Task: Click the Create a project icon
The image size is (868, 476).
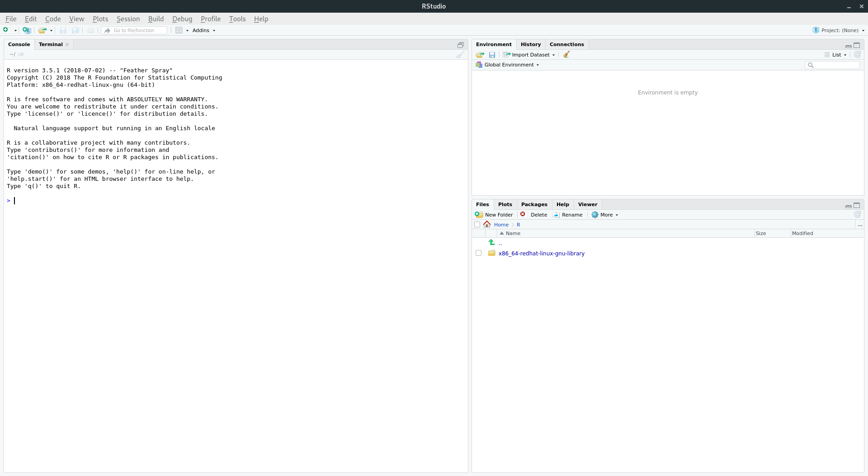Action: tap(27, 30)
